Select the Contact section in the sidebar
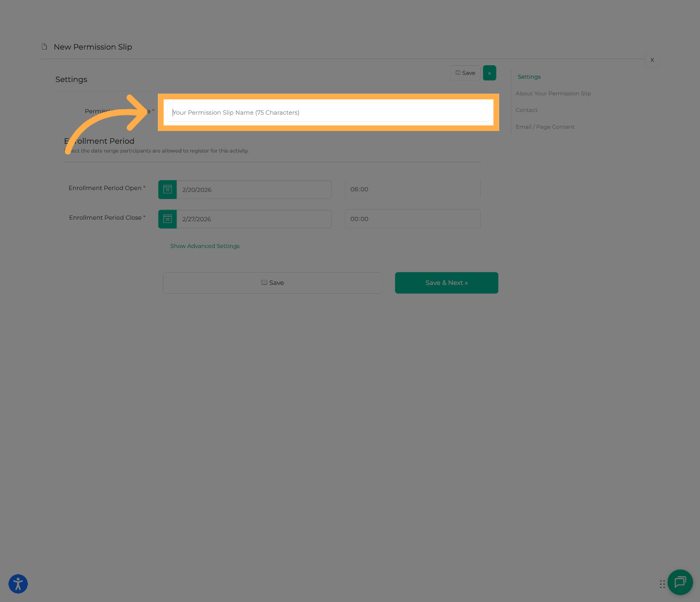Screen dimensions: 700x602 [526, 110]
